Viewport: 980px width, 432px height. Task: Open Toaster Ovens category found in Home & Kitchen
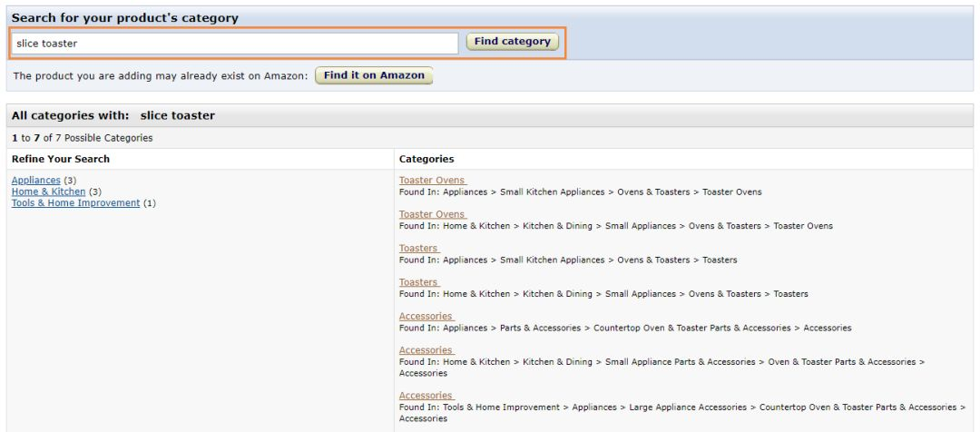(x=432, y=214)
